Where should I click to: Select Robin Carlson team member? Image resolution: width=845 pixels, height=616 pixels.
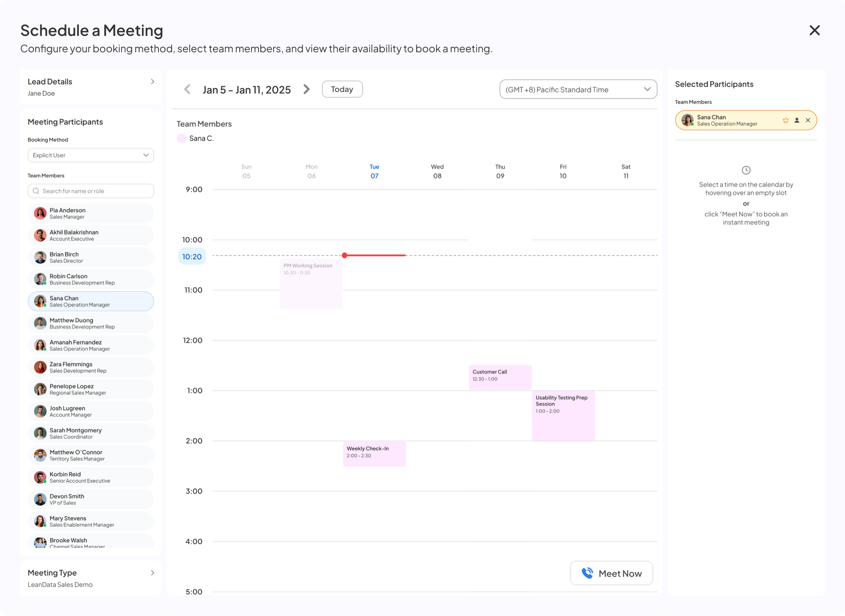click(x=91, y=279)
